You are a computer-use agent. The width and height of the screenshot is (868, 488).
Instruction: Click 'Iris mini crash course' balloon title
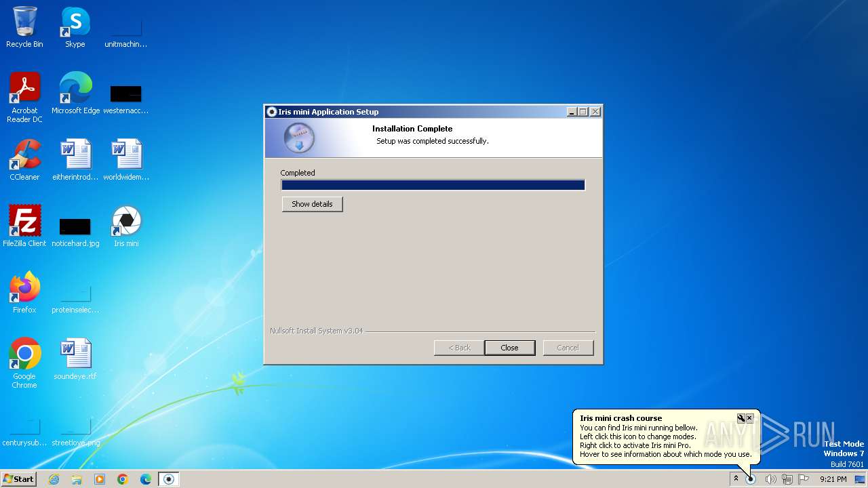coord(620,418)
